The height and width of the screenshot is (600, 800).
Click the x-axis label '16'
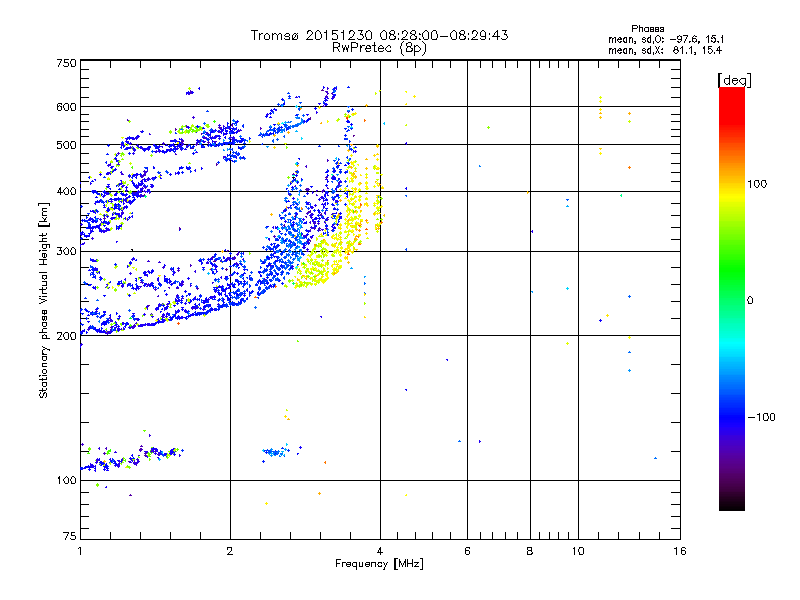680,551
